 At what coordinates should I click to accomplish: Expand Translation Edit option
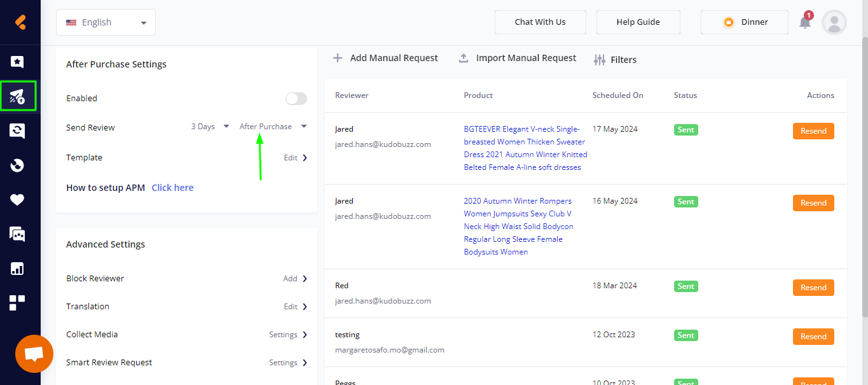296,307
